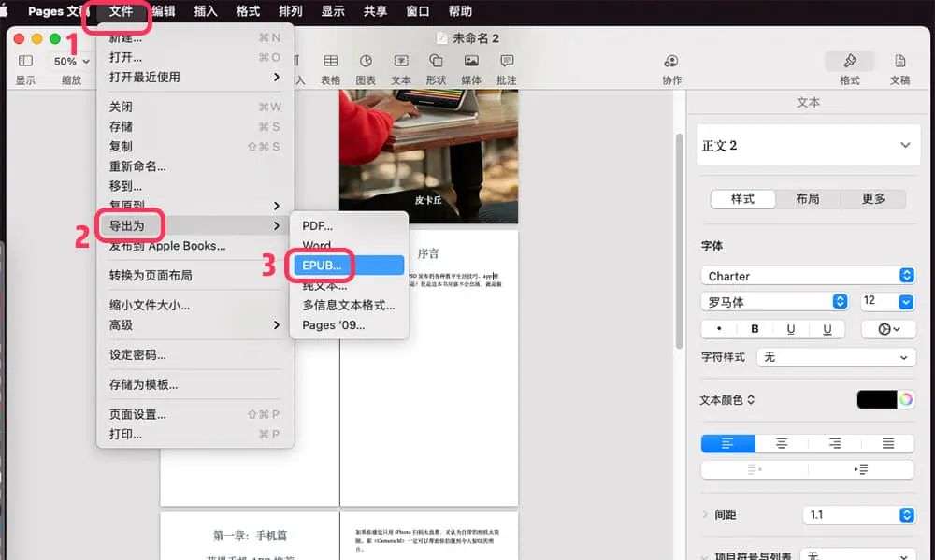Choose 多信息文本格式… export option
This screenshot has width=935, height=560.
click(349, 306)
